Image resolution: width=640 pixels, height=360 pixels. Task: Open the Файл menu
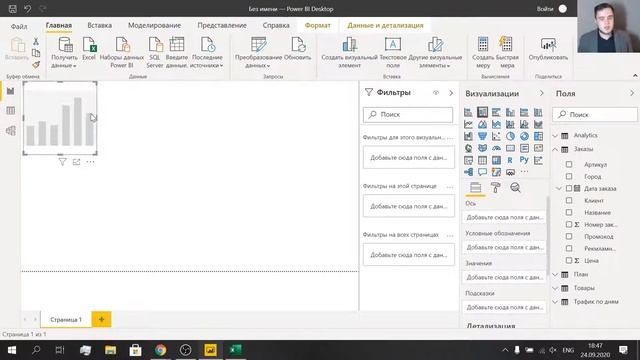point(19,26)
